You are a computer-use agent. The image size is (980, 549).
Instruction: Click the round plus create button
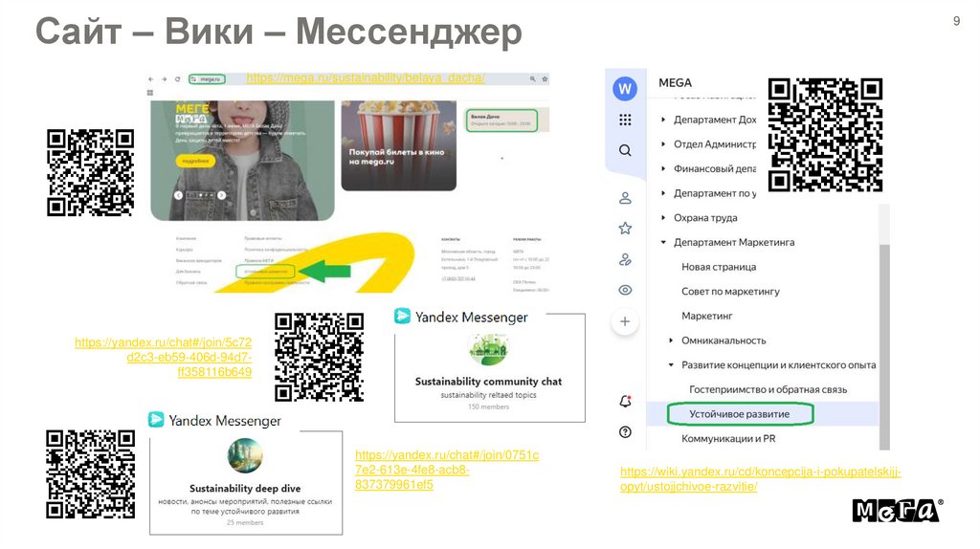[625, 321]
